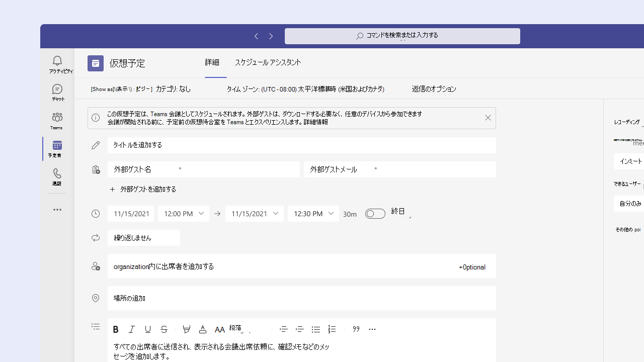Apply italic formatting

[x=132, y=329]
